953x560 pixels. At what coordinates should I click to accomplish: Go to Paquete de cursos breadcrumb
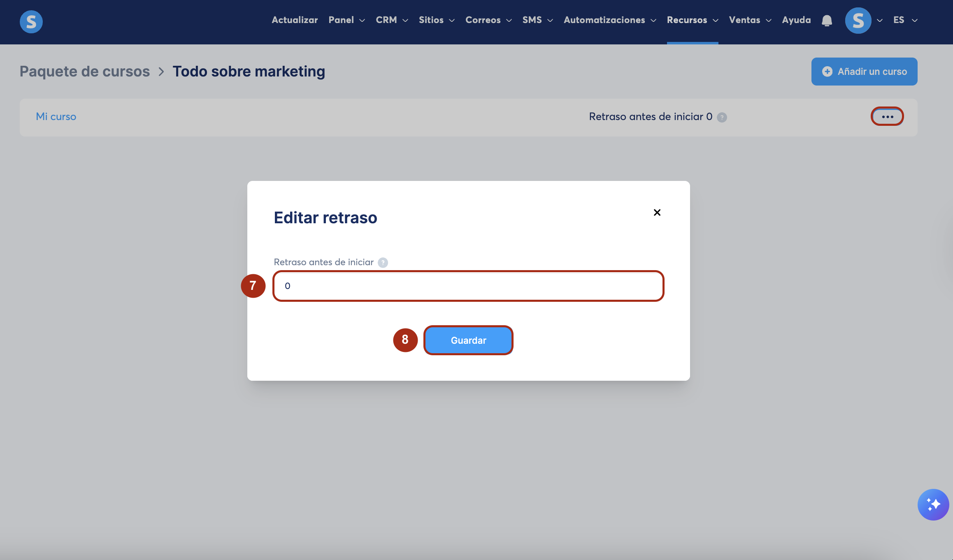tap(85, 72)
